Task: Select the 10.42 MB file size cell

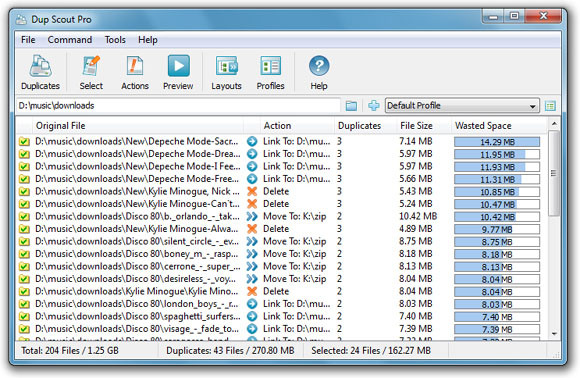Action: tap(418, 216)
